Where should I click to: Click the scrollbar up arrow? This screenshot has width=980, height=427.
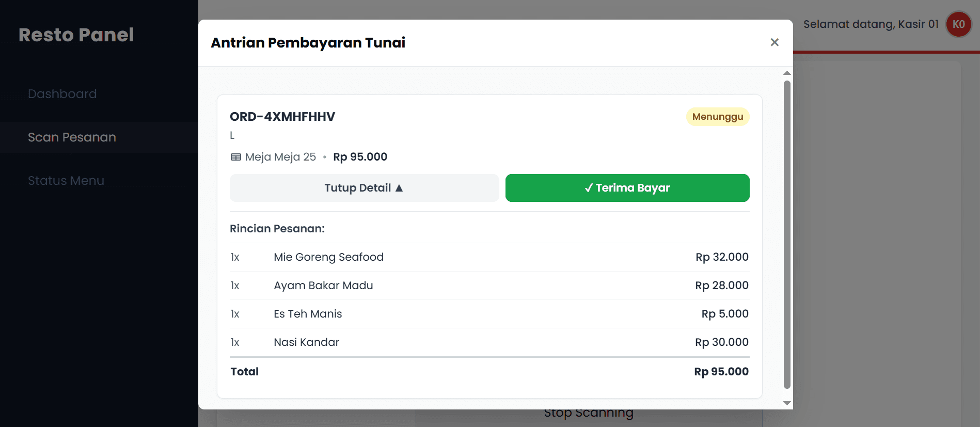[x=787, y=73]
